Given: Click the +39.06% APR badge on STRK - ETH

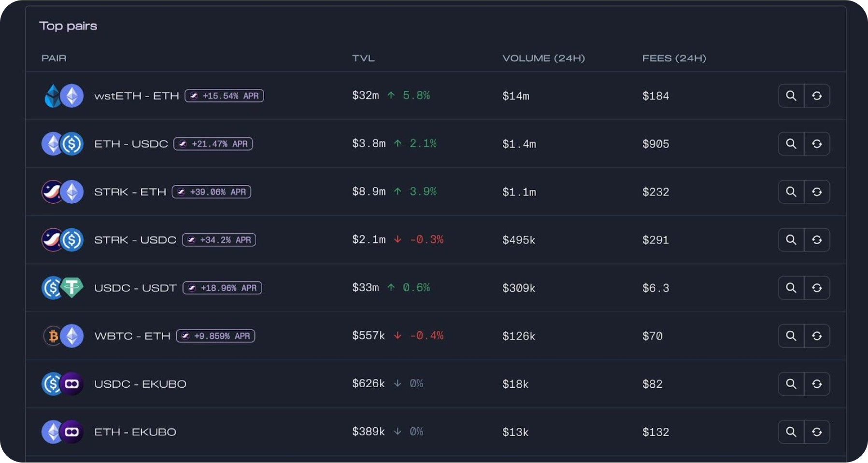Looking at the screenshot, I should 211,192.
